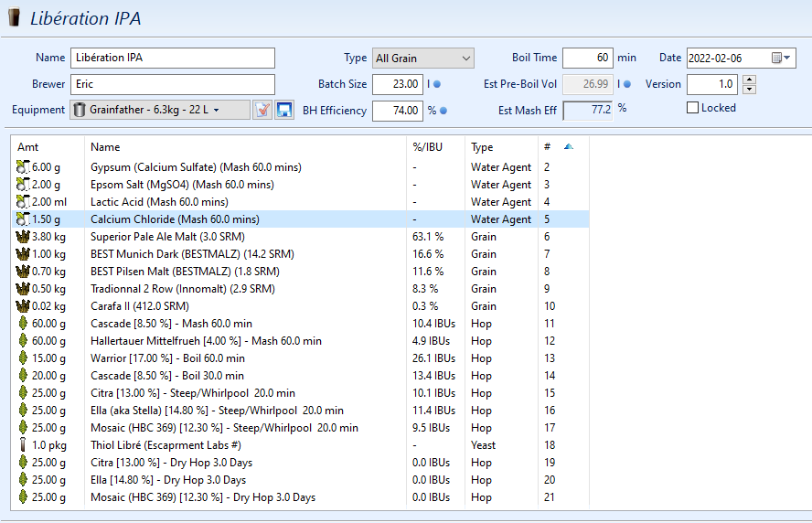Sort by the Type column header

coord(482,147)
